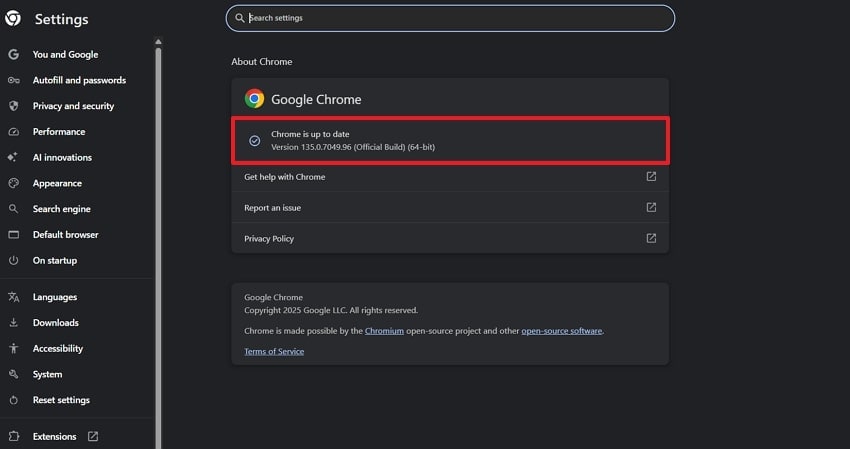Screen dimensions: 850x449
Task: Click the Chrome is up to date text
Action: tap(310, 134)
